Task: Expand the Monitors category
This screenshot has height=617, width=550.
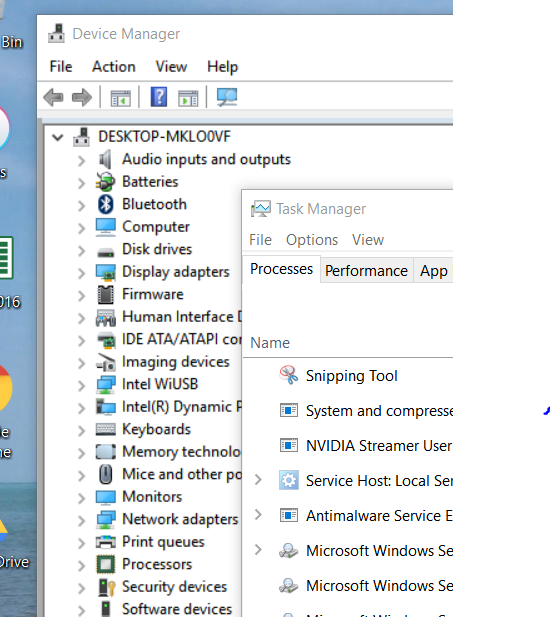Action: coord(81,498)
